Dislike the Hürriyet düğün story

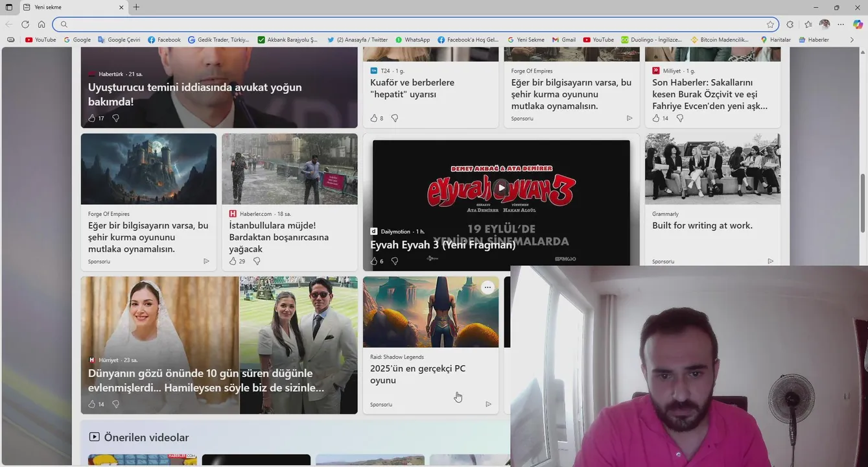[x=115, y=404]
